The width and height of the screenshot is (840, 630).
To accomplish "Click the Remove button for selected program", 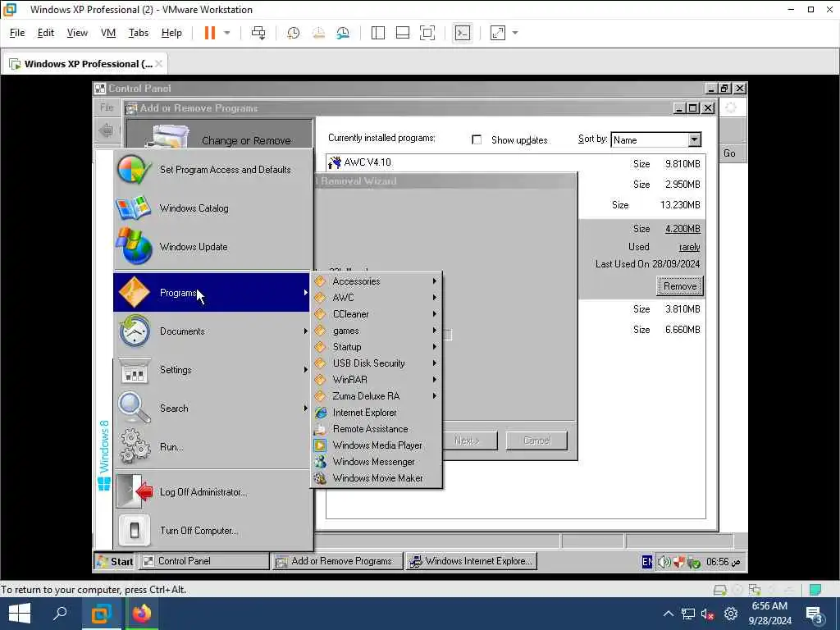I will pos(679,286).
